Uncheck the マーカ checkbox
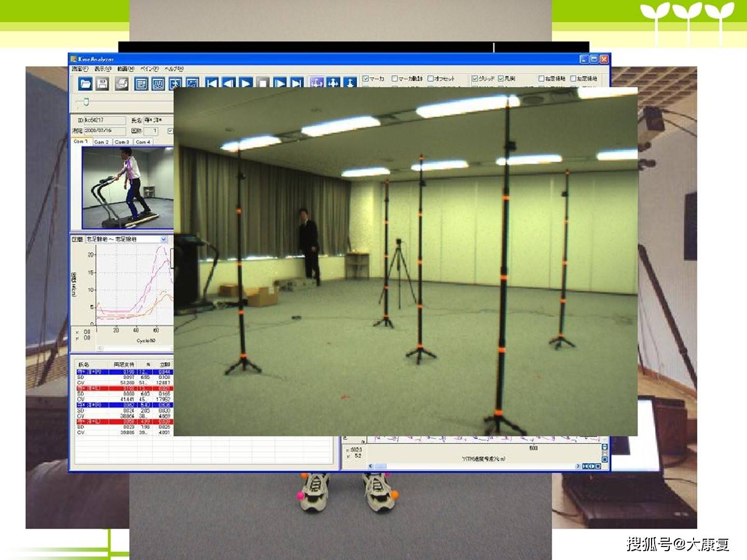Viewport: 747px width, 560px height. [x=366, y=78]
